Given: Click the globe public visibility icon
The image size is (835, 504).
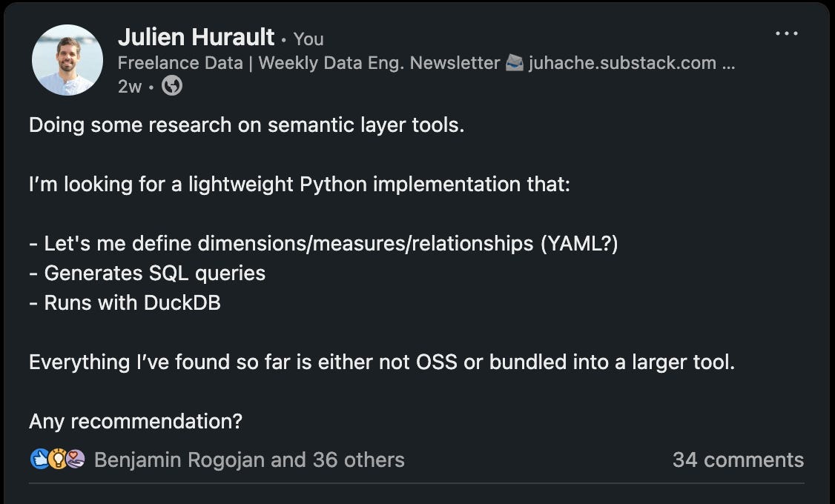Looking at the screenshot, I should pyautogui.click(x=172, y=87).
